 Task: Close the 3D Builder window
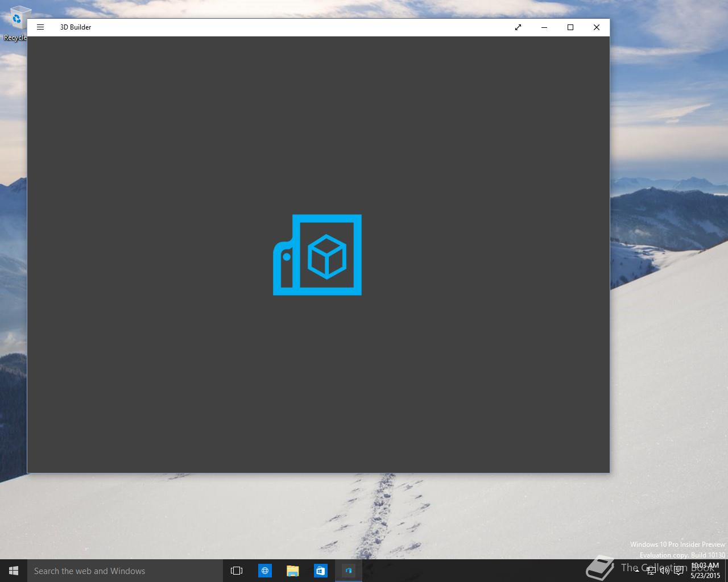[x=597, y=27]
